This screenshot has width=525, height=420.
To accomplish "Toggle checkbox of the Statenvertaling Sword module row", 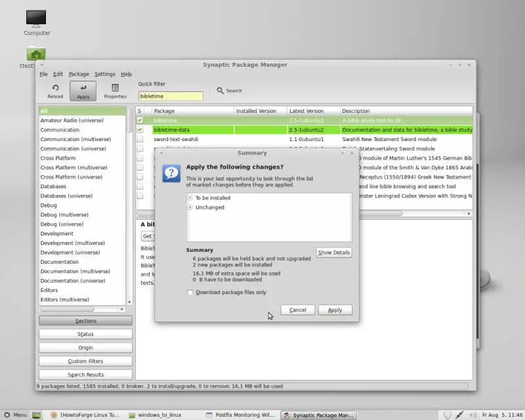I will click(140, 148).
